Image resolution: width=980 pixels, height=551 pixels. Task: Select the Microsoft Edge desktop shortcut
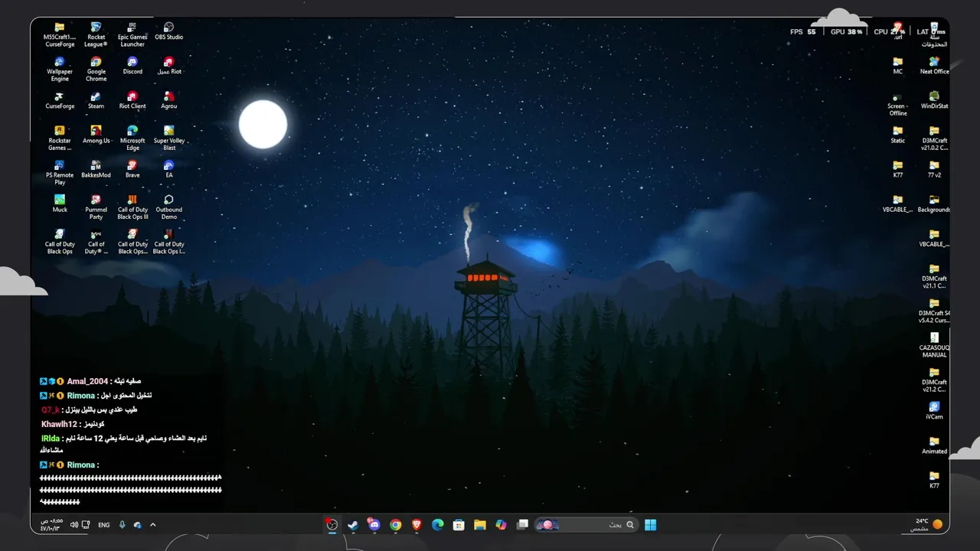(132, 138)
